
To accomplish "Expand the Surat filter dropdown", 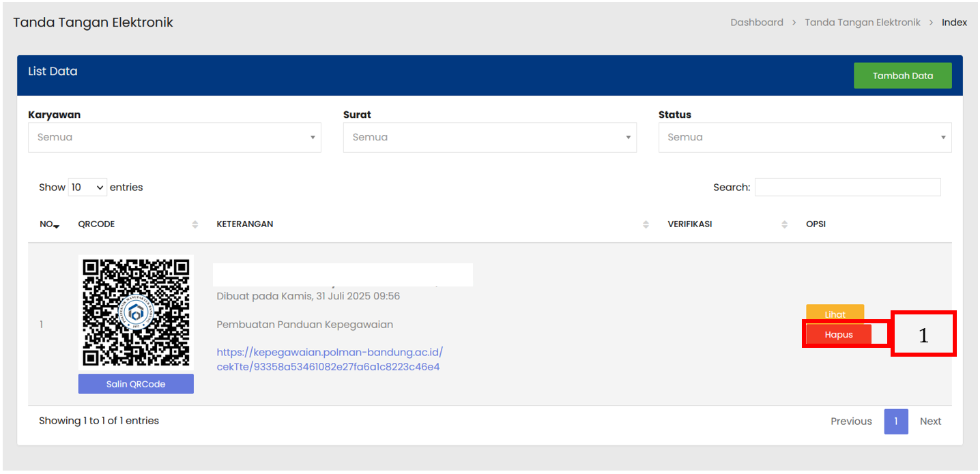I will point(489,137).
